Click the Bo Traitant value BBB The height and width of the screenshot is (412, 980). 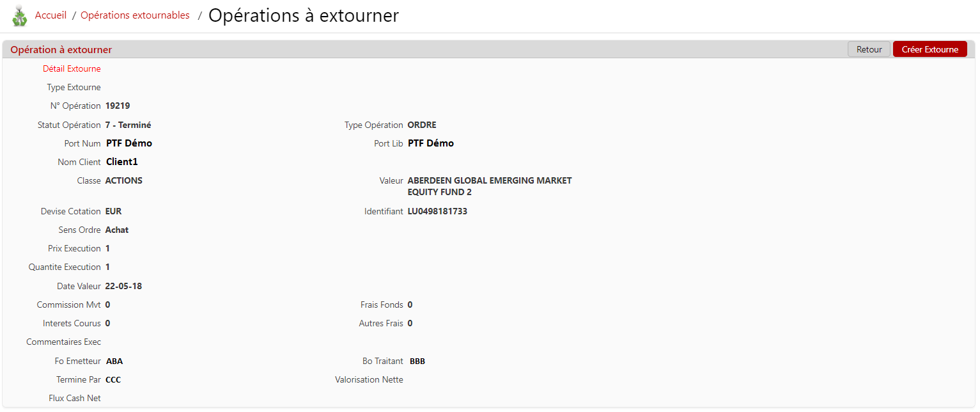(x=417, y=361)
